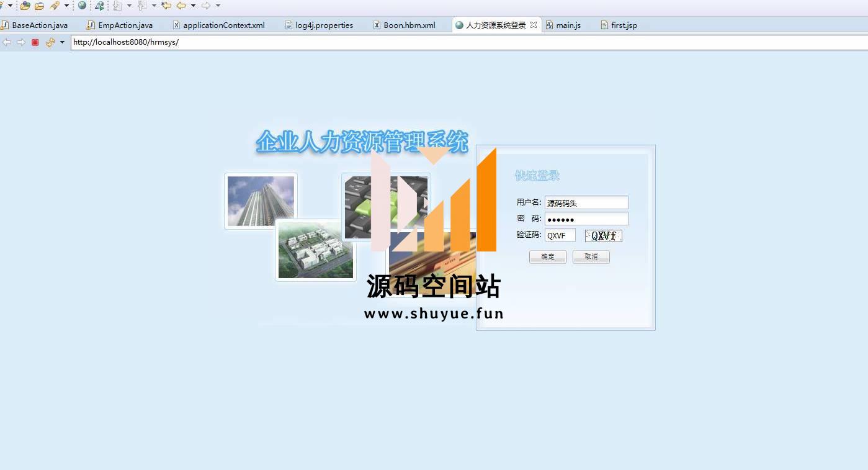Image resolution: width=868 pixels, height=470 pixels.
Task: Click the 取消 cancel button
Action: pyautogui.click(x=591, y=256)
